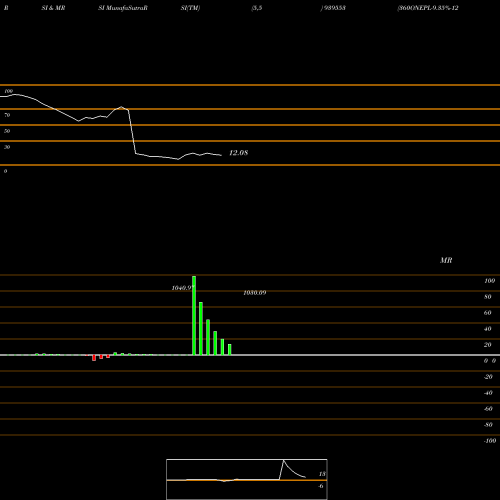Click the largest red negative MR bar
The width and height of the screenshot is (500, 500).
(94, 358)
